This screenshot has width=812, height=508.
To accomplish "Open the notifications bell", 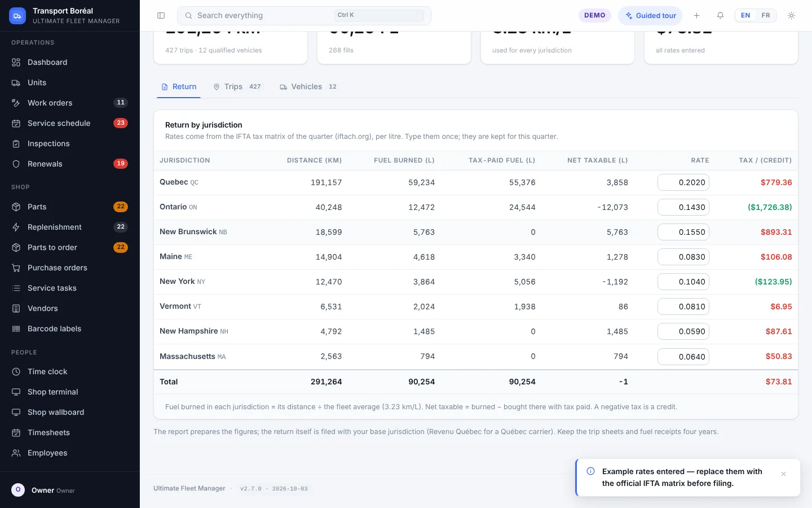I will coord(720,16).
